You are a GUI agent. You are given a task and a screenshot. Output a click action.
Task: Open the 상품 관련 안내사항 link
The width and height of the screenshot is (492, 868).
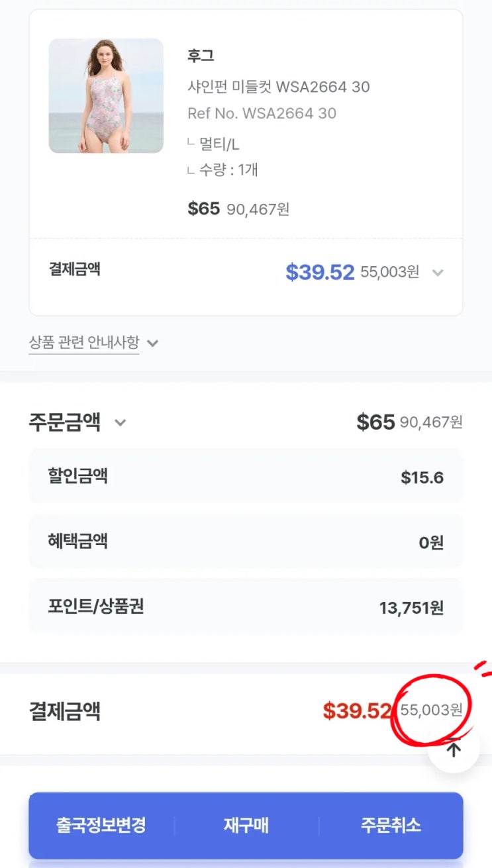pyautogui.click(x=84, y=342)
